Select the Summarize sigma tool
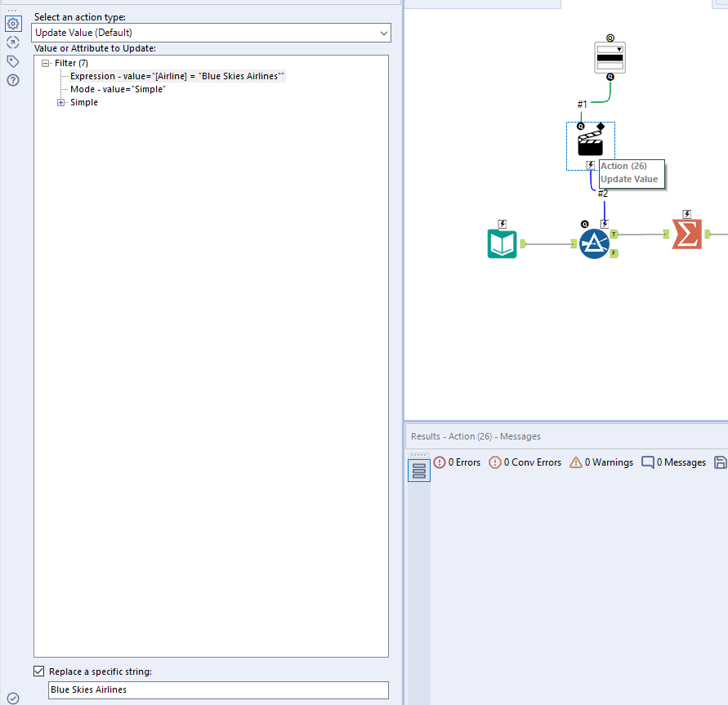 click(686, 234)
